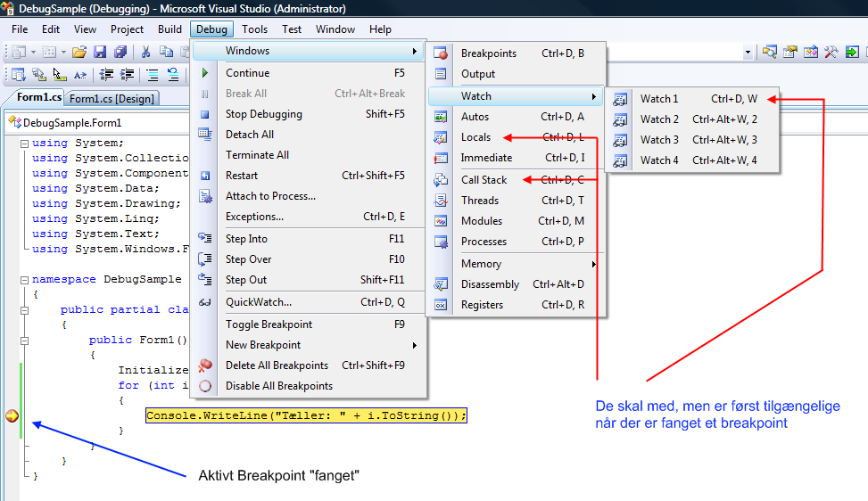Image resolution: width=868 pixels, height=501 pixels.
Task: Open Exceptions... from Debug menu
Action: pos(309,217)
